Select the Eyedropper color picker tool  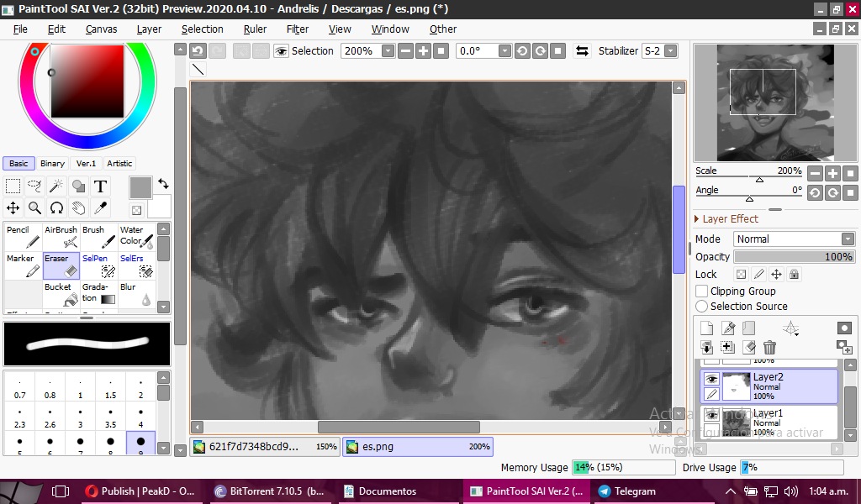point(101,208)
